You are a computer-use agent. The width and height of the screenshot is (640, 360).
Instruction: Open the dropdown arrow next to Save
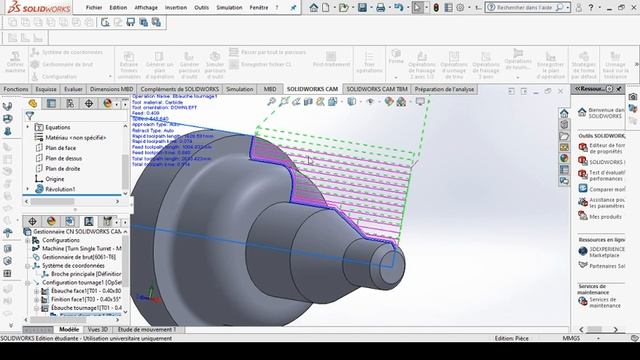coord(371,8)
